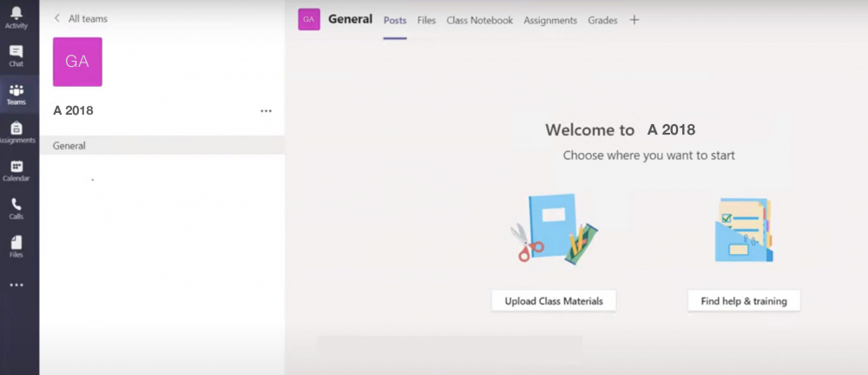Click the Find help & training button
Viewport: 868px width, 375px height.
744,301
